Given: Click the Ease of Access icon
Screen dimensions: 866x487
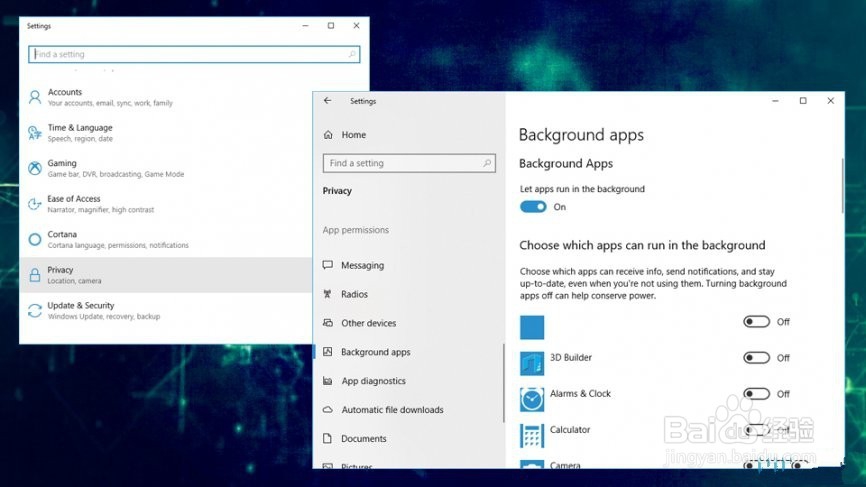Looking at the screenshot, I should 35,204.
